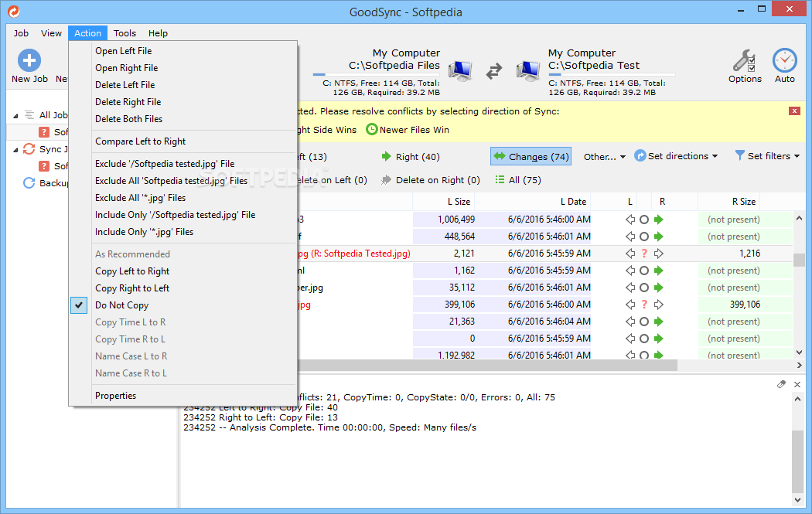The image size is (812, 514).
Task: Click circle do-not-copy for size 0 row
Action: click(x=644, y=339)
